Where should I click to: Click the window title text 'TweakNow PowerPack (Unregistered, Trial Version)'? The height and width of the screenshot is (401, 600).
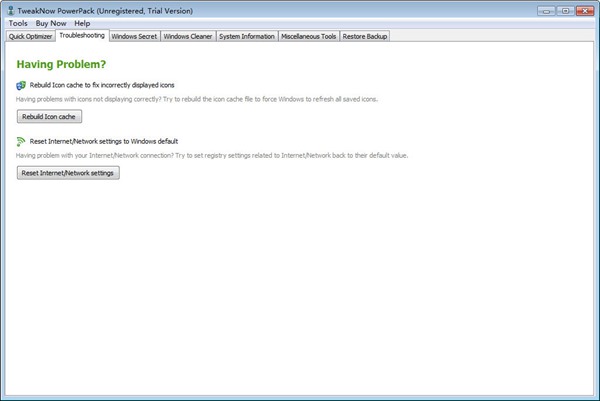pos(105,11)
